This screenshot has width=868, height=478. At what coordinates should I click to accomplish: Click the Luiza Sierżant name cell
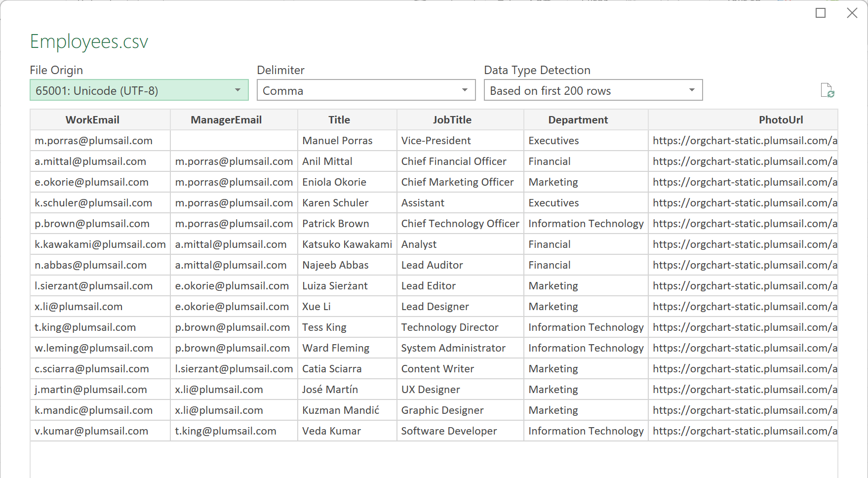click(348, 286)
